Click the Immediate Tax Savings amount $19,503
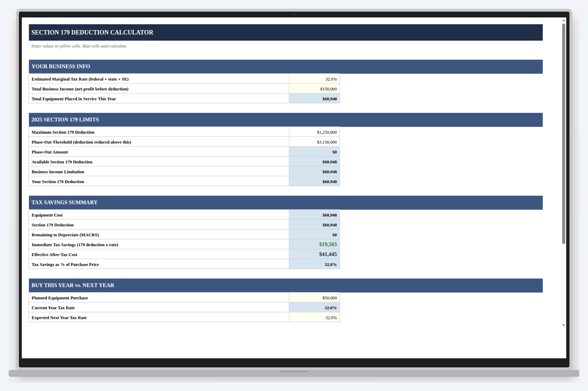The width and height of the screenshot is (588, 391). point(314,244)
